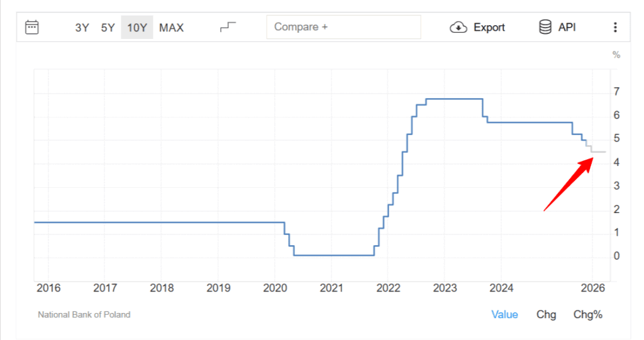Image resolution: width=644 pixels, height=340 pixels.
Task: Click the red arrow annotation
Action: click(x=569, y=184)
